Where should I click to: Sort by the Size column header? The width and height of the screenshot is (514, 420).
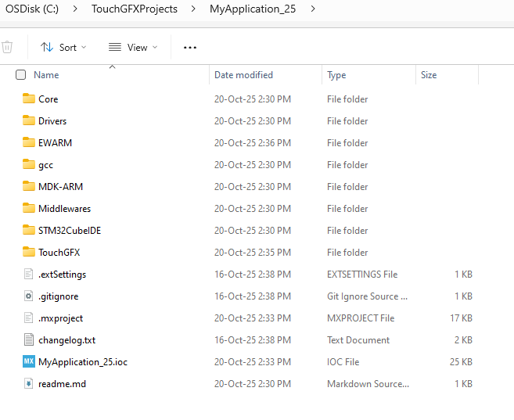429,75
